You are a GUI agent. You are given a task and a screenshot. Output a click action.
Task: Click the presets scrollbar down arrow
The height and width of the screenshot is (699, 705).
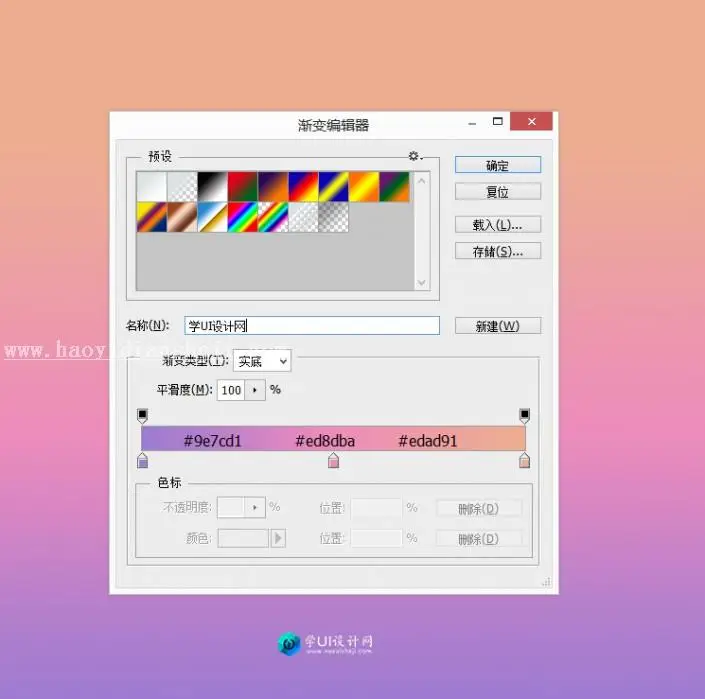coord(422,282)
